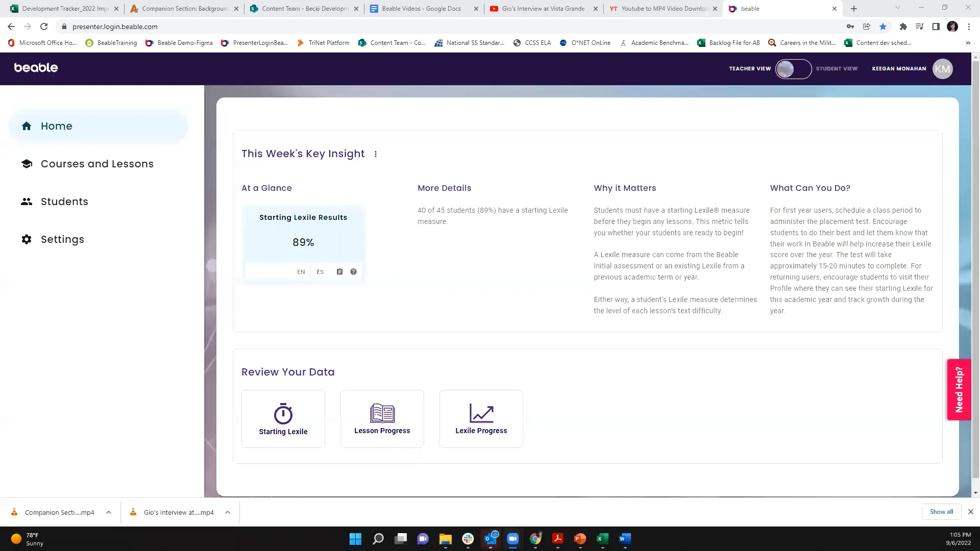Open Settings in the sidebar
The width and height of the screenshot is (980, 551).
tap(52, 239)
